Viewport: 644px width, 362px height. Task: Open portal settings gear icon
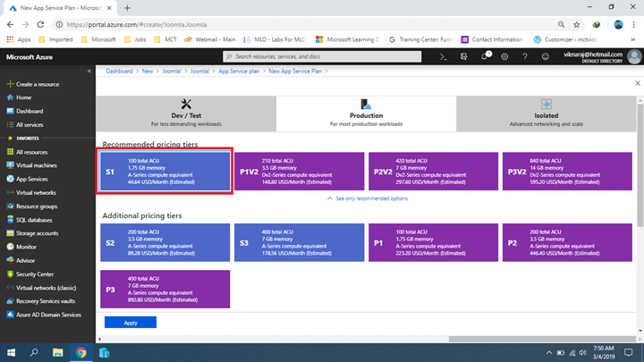click(x=504, y=57)
